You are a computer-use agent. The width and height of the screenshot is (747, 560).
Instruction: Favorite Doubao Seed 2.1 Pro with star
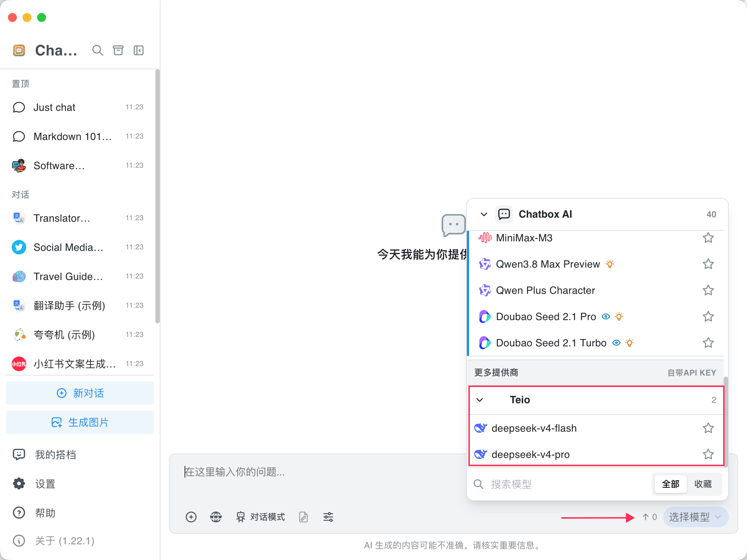click(708, 316)
